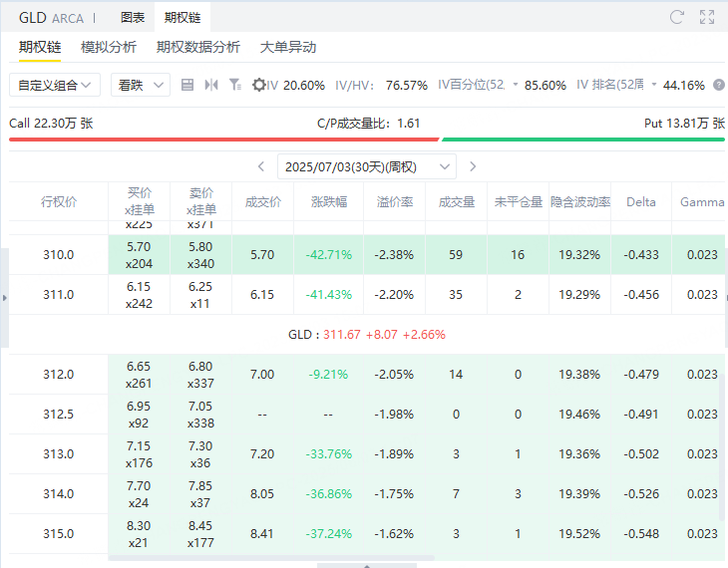This screenshot has width=728, height=568.
Task: Sort by 隐含波动率 column header
Action: point(579,202)
